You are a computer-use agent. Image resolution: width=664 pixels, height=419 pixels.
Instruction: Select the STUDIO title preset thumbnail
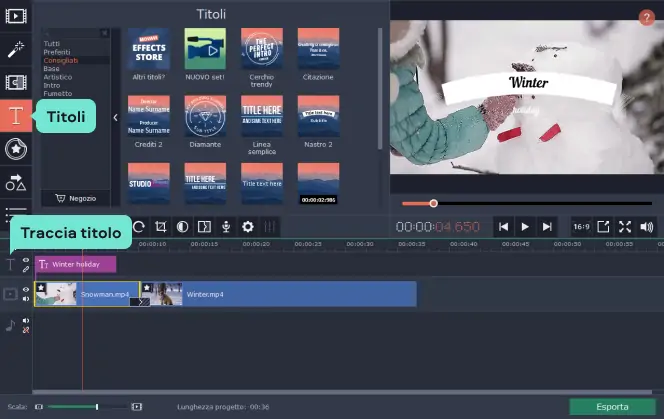[149, 183]
